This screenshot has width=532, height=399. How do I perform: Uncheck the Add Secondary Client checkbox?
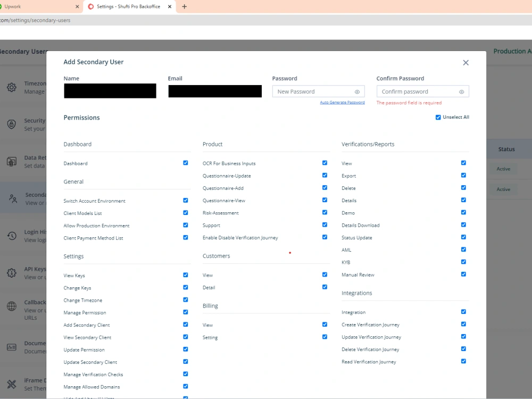(x=186, y=325)
